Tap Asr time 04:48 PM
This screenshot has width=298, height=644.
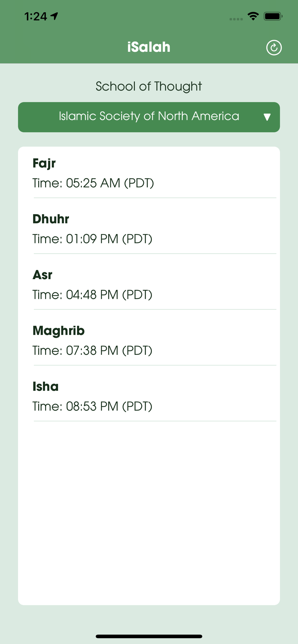click(93, 295)
